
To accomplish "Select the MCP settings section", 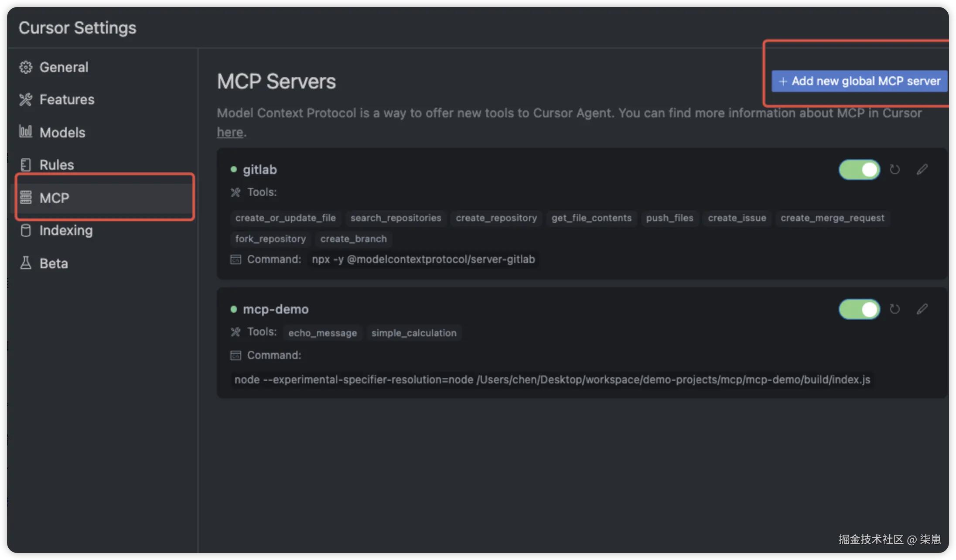I will (x=55, y=198).
